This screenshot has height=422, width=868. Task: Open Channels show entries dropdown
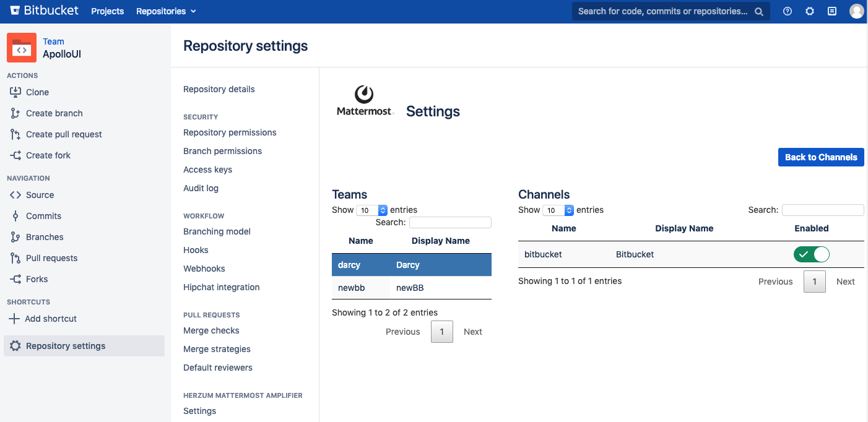[558, 210]
